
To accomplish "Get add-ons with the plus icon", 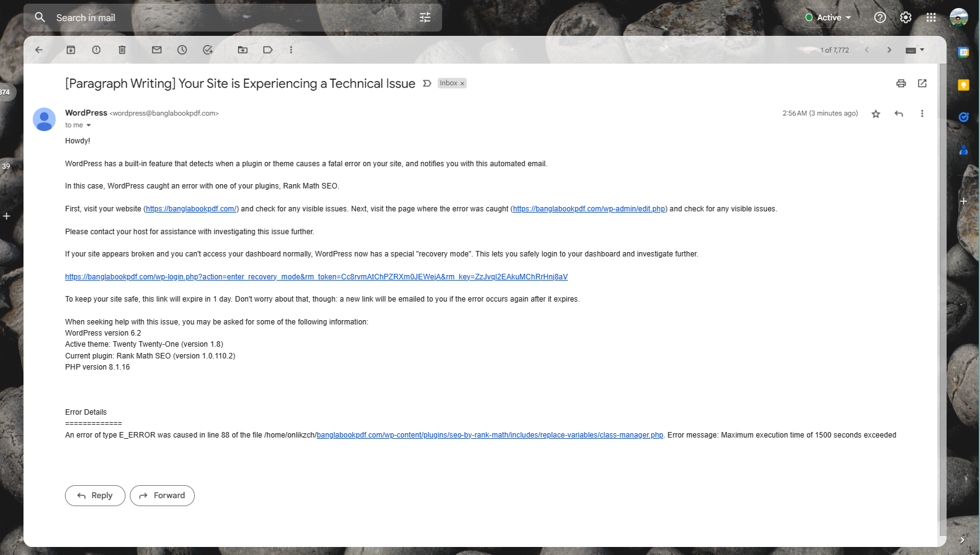I will 963,201.
